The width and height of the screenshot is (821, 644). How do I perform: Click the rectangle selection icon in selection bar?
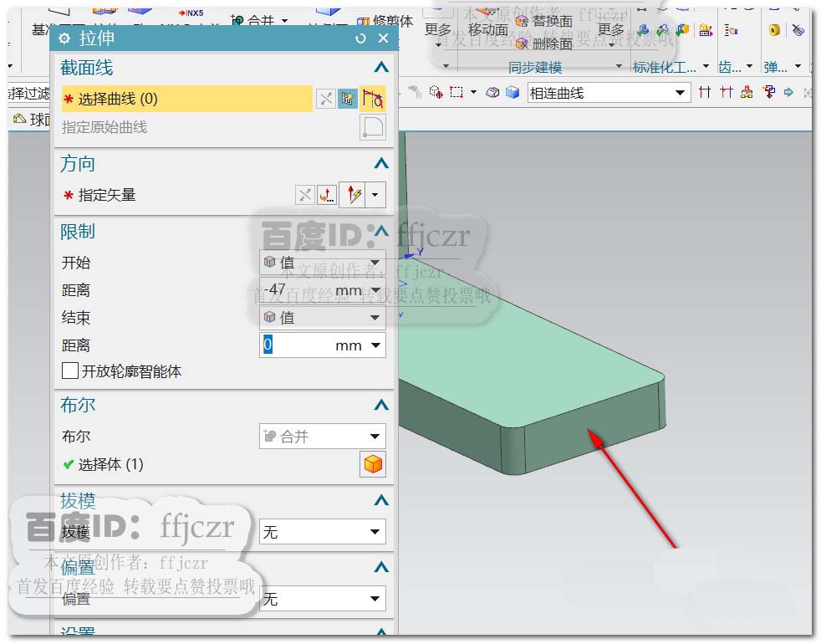coord(456,93)
